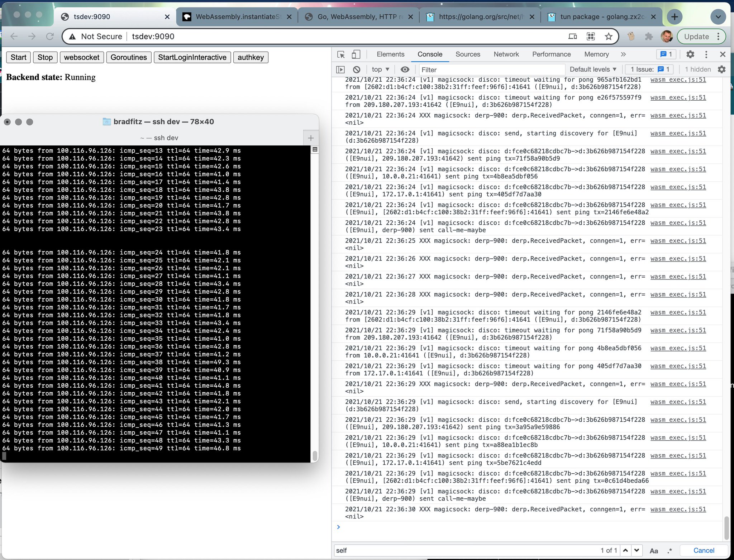Open console settings gear near hidden count
This screenshot has width=734, height=560.
point(721,70)
